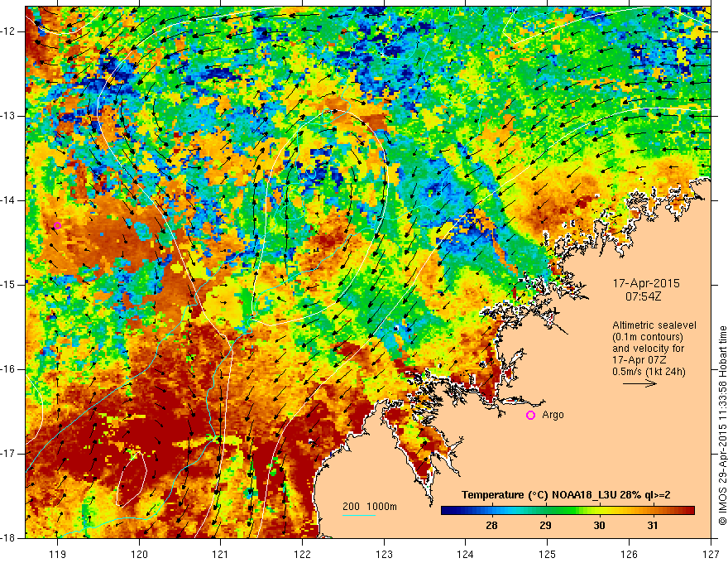Click the date label 17-Apr-2015
Viewport: 728px width, 563px height.
(x=646, y=283)
